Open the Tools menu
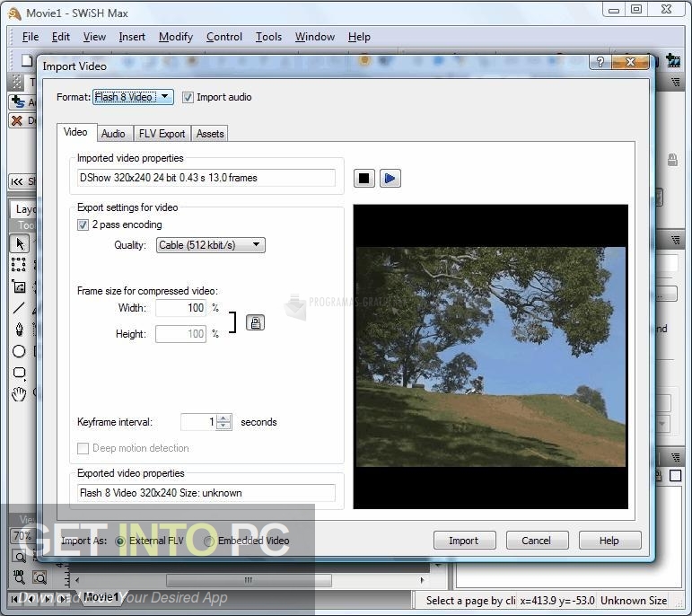 (x=268, y=37)
